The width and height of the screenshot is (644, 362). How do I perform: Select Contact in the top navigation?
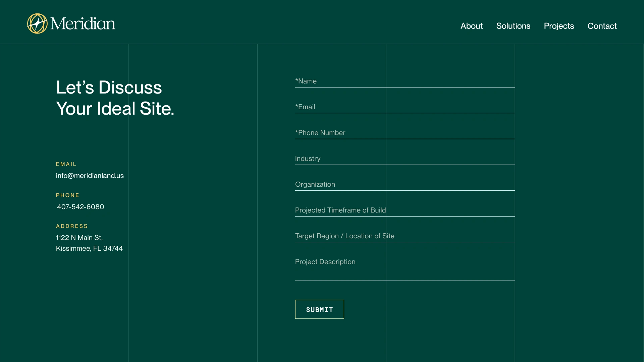[x=602, y=26]
